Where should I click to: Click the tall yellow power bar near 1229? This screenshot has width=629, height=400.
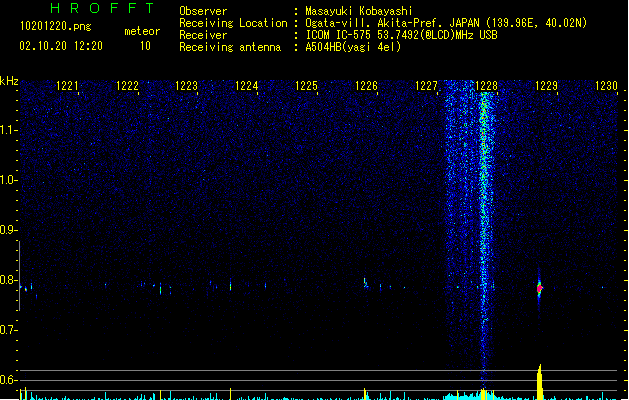click(x=540, y=382)
